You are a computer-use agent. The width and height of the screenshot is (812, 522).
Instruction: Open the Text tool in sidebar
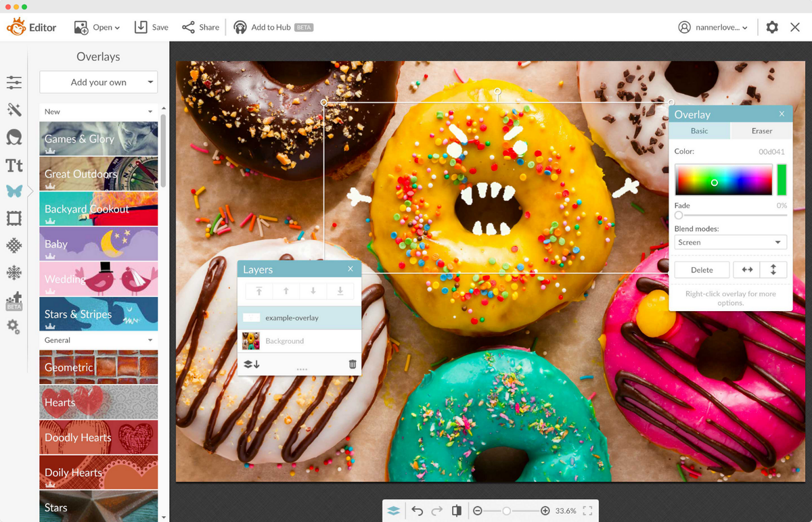coord(14,165)
